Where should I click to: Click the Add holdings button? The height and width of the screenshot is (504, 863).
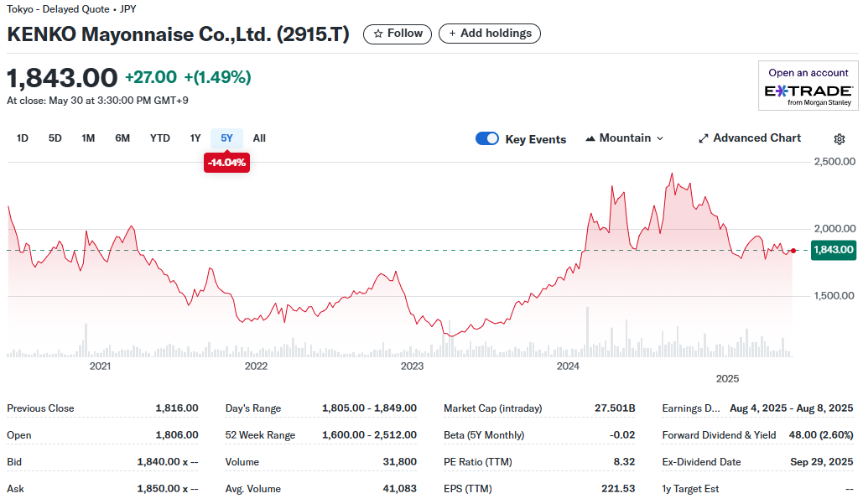(x=490, y=34)
